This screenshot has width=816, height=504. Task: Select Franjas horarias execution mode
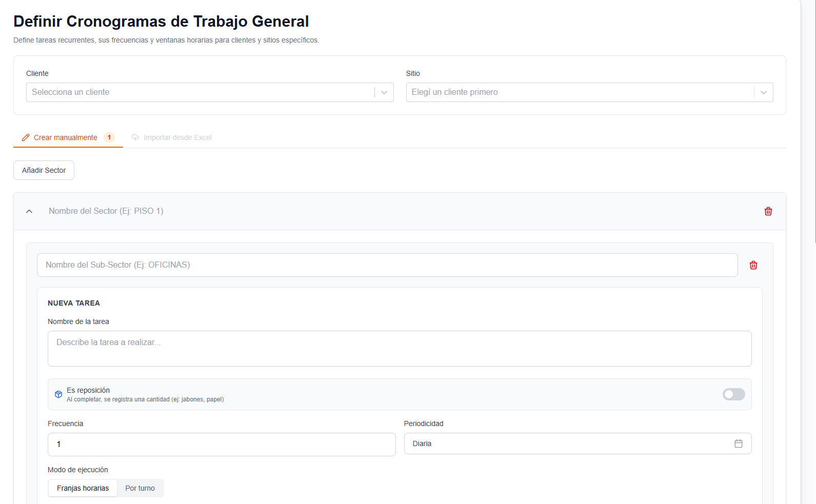click(x=83, y=488)
